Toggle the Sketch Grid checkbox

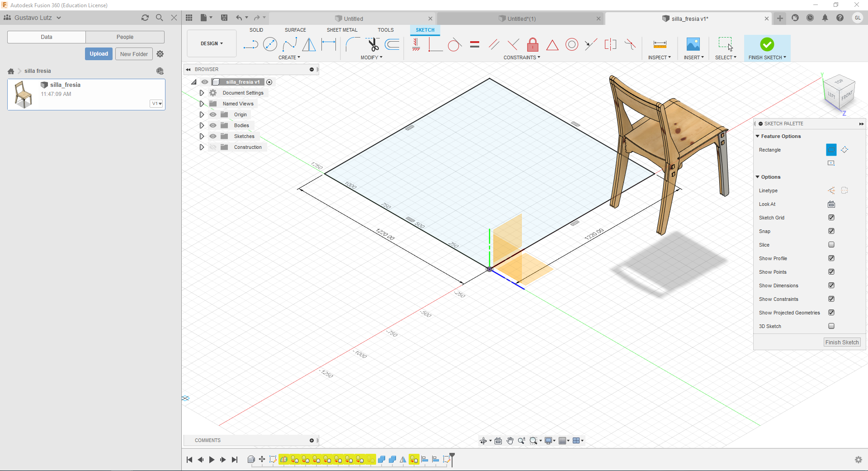pos(831,218)
